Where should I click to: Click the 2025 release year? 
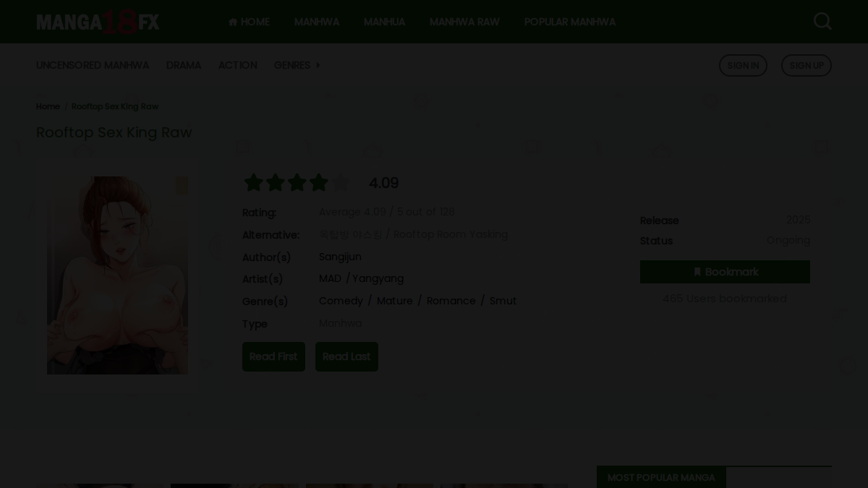[x=799, y=220]
